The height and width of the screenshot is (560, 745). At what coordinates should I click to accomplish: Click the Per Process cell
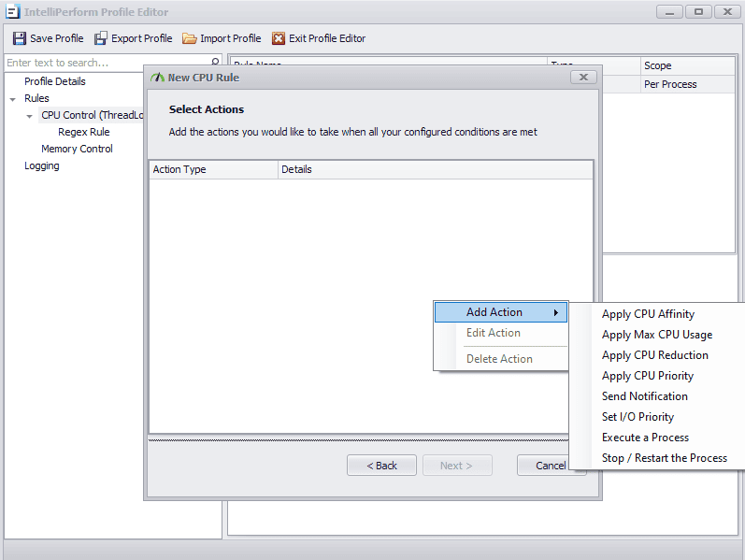coord(687,85)
